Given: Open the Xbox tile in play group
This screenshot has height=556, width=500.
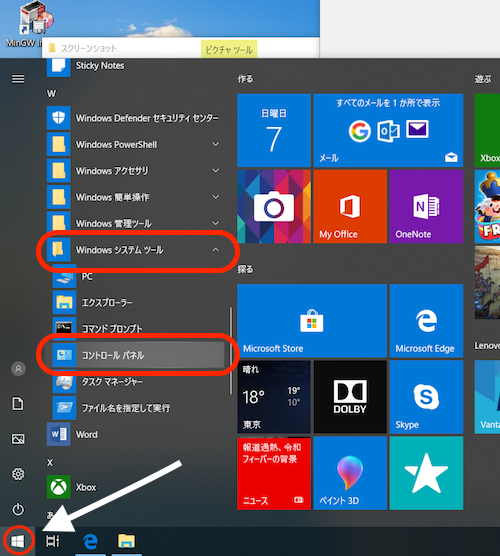Looking at the screenshot, I should tap(487, 130).
